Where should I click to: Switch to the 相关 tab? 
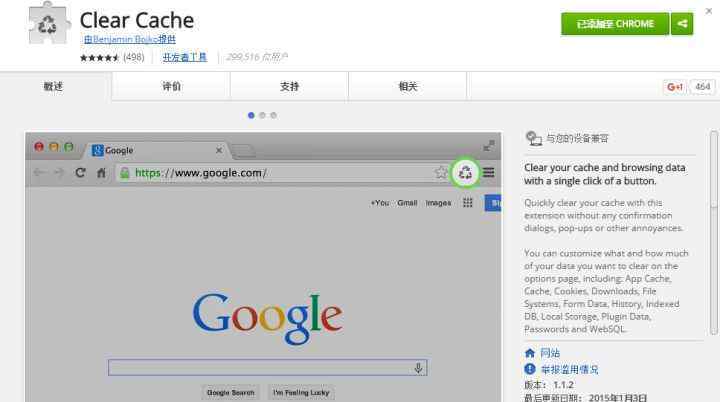pos(408,86)
